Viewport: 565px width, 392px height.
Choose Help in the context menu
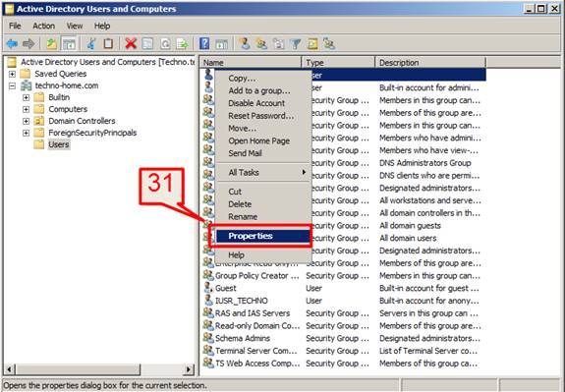coord(263,255)
